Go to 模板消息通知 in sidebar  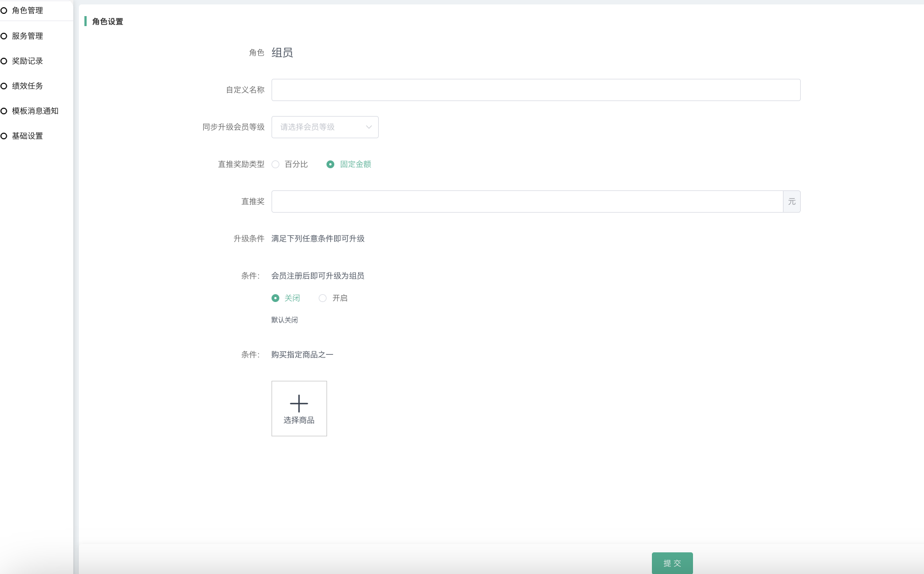35,111
